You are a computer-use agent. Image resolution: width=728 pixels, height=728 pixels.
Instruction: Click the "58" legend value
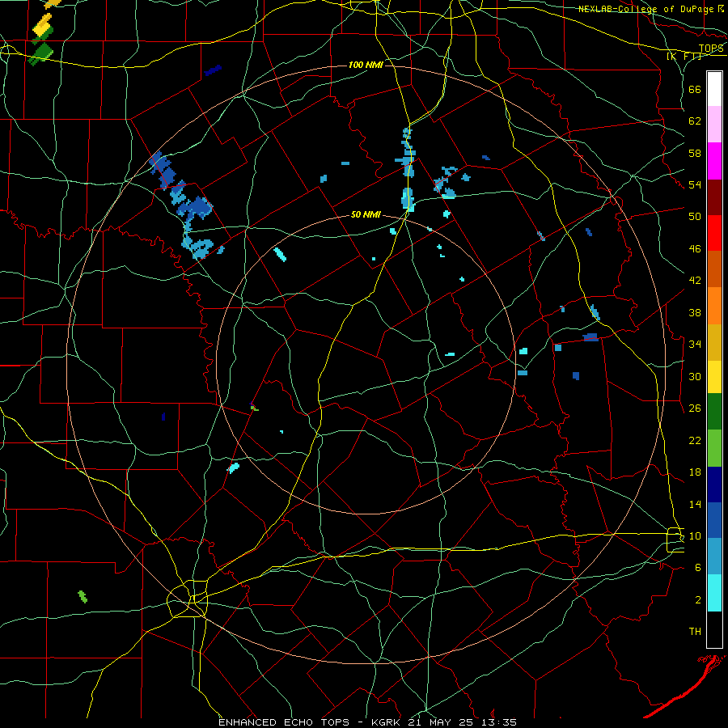pyautogui.click(x=695, y=153)
